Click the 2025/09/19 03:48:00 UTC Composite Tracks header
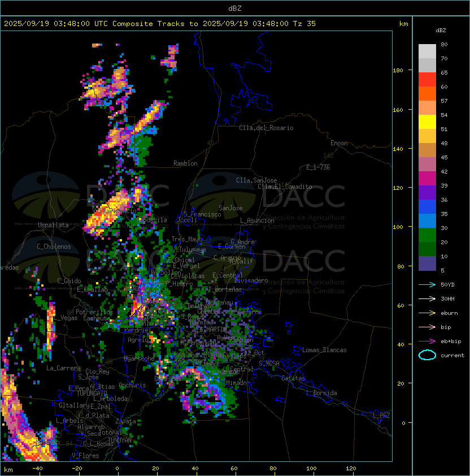The width and height of the screenshot is (470, 476). [160, 24]
